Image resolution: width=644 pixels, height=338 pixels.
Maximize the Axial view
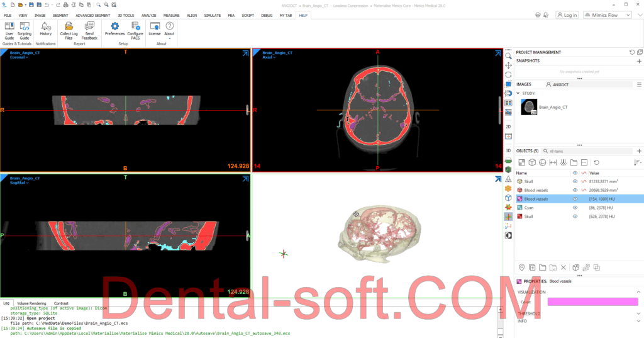[498, 54]
